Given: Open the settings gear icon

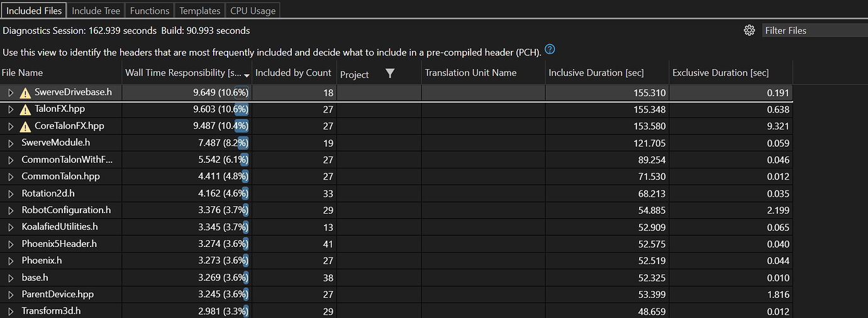Looking at the screenshot, I should [x=748, y=30].
